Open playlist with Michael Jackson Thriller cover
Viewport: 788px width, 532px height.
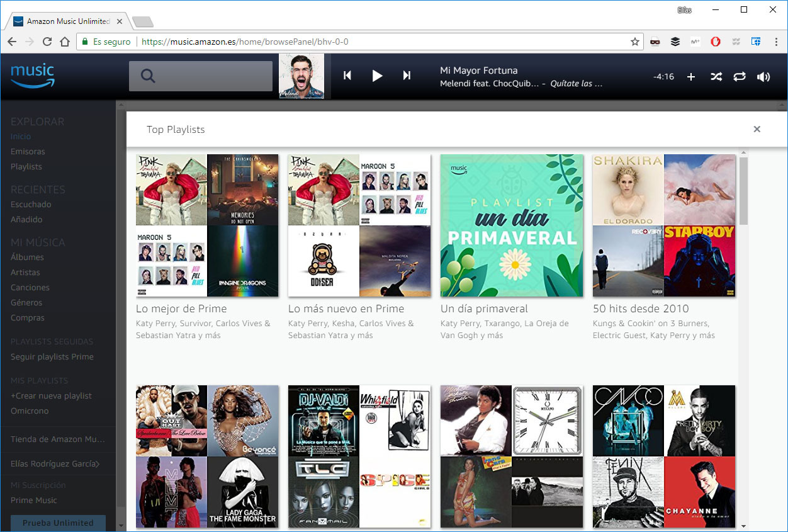click(x=512, y=456)
